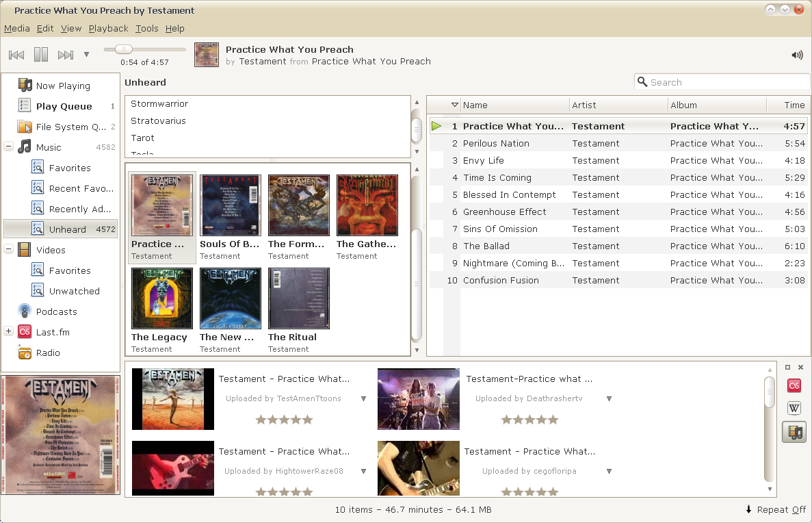This screenshot has width=812, height=523.
Task: Open the Media menu
Action: [17, 29]
